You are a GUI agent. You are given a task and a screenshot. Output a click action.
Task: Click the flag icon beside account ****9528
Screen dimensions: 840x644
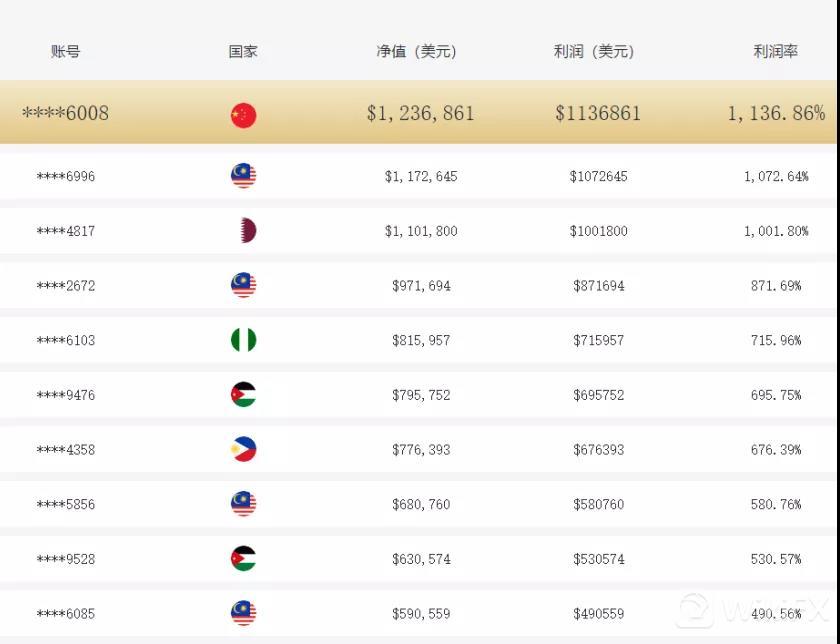tap(243, 559)
